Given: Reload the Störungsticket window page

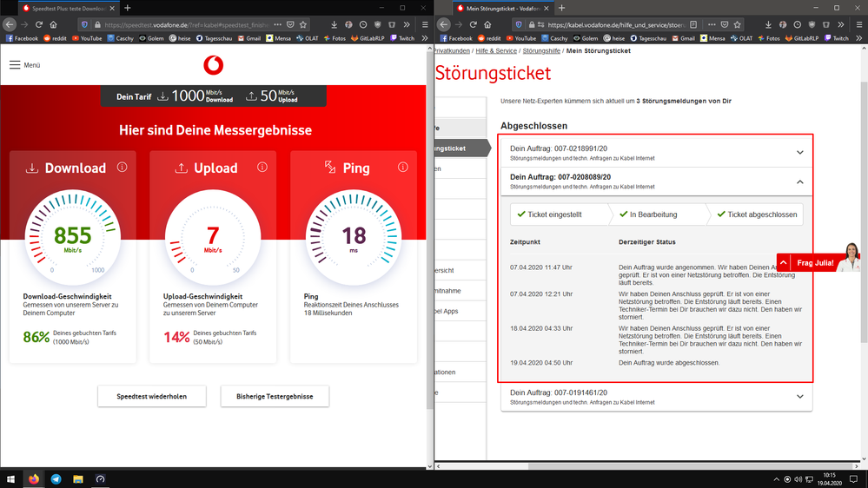Looking at the screenshot, I should pyautogui.click(x=473, y=24).
